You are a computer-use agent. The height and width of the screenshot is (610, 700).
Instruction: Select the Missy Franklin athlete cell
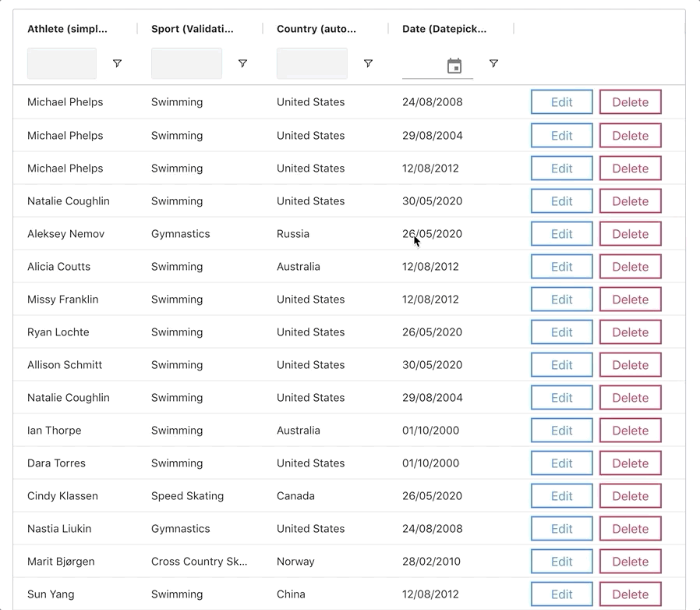point(63,300)
